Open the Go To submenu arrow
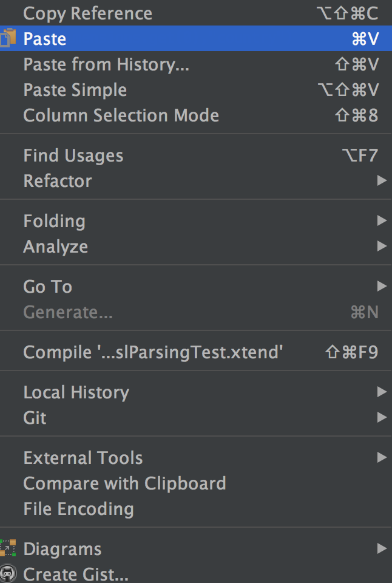The height and width of the screenshot is (583, 392). pos(382,286)
